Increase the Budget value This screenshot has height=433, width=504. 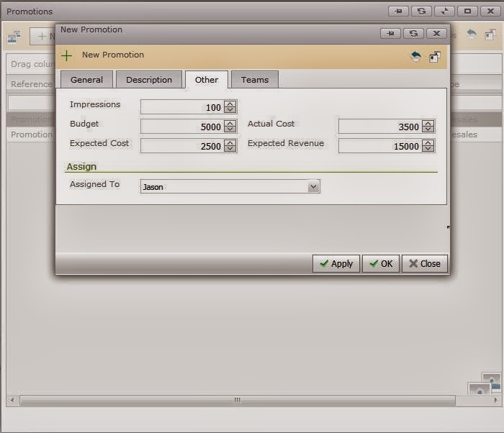coord(230,123)
